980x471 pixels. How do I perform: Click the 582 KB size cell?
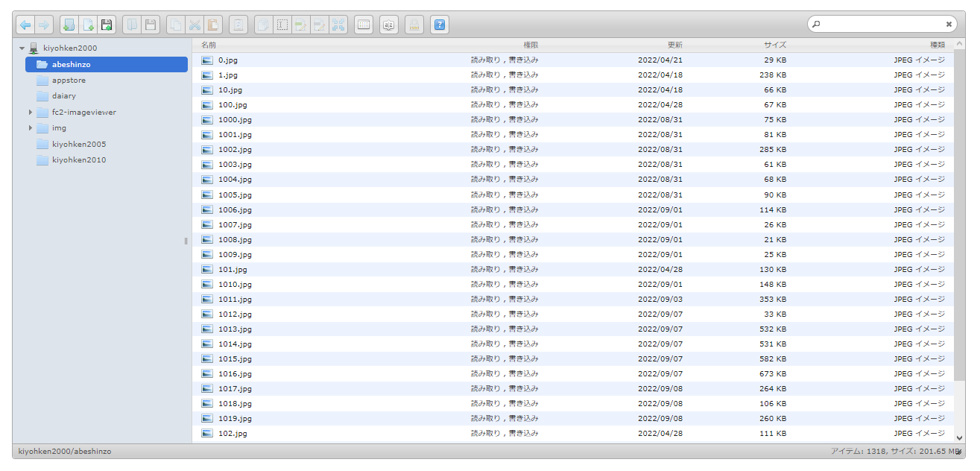click(772, 359)
